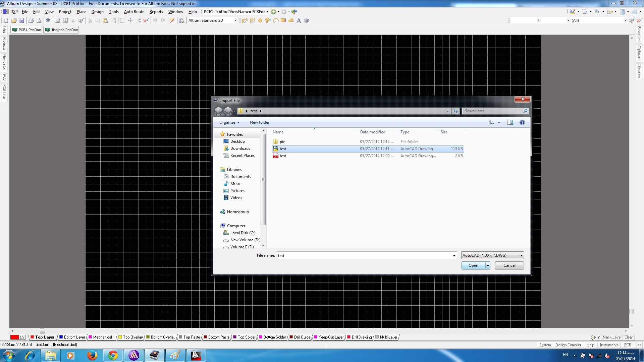644x362 pixels.
Task: Click the Save disk icon in toolbar
Action: pyautogui.click(x=22, y=20)
